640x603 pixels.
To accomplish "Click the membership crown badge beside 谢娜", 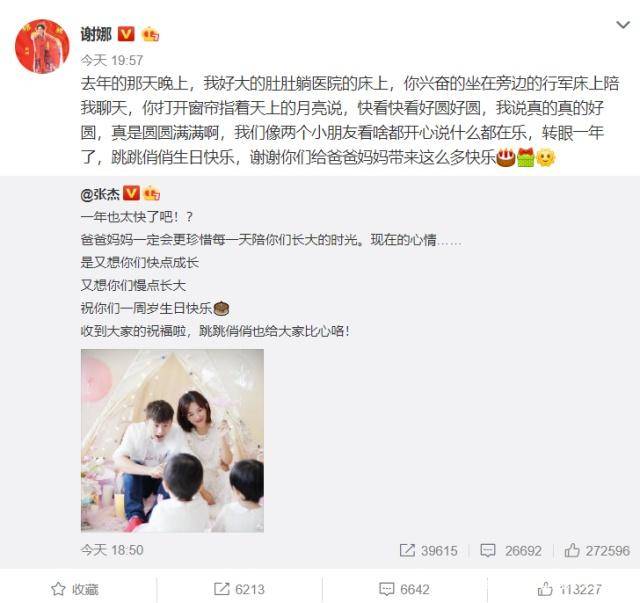I will pyautogui.click(x=150, y=34).
